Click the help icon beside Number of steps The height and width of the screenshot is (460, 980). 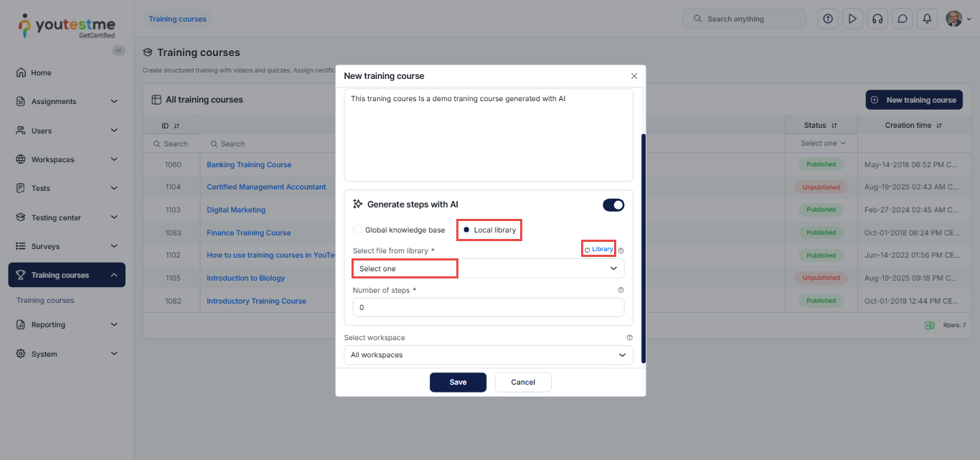click(621, 290)
